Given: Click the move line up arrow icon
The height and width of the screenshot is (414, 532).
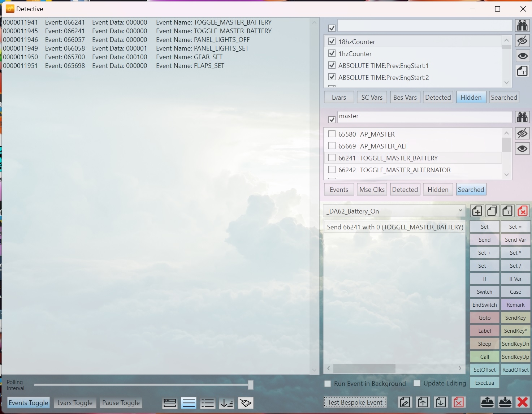Looking at the screenshot, I should (x=423, y=402).
